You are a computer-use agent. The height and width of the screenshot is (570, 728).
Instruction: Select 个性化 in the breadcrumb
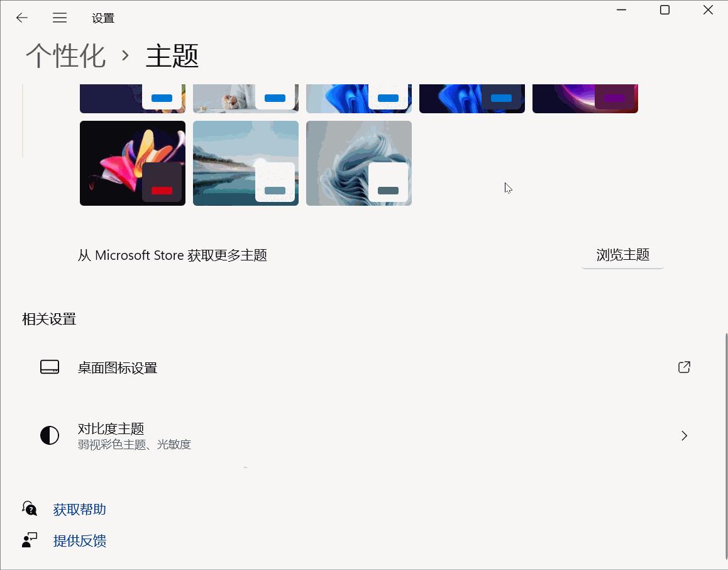tap(65, 55)
